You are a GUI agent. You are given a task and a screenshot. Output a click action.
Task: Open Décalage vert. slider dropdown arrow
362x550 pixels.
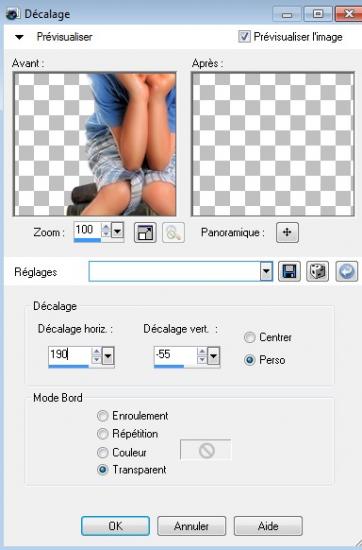[x=214, y=356]
